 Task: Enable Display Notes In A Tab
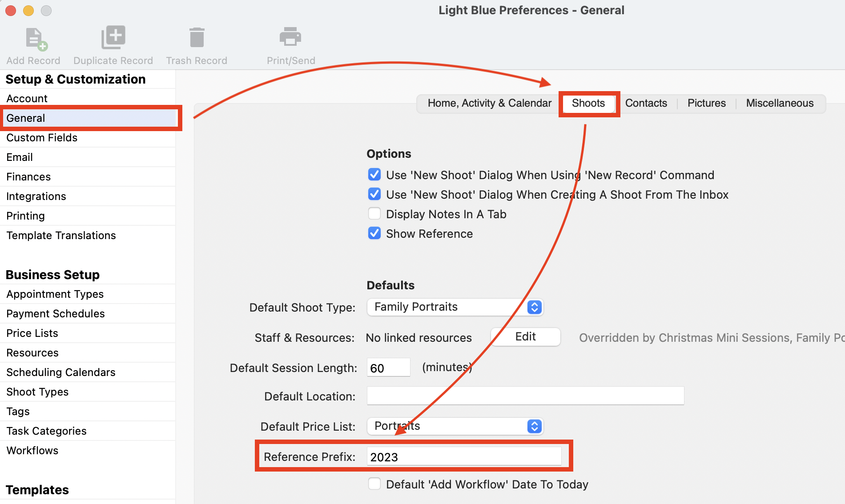[374, 214]
